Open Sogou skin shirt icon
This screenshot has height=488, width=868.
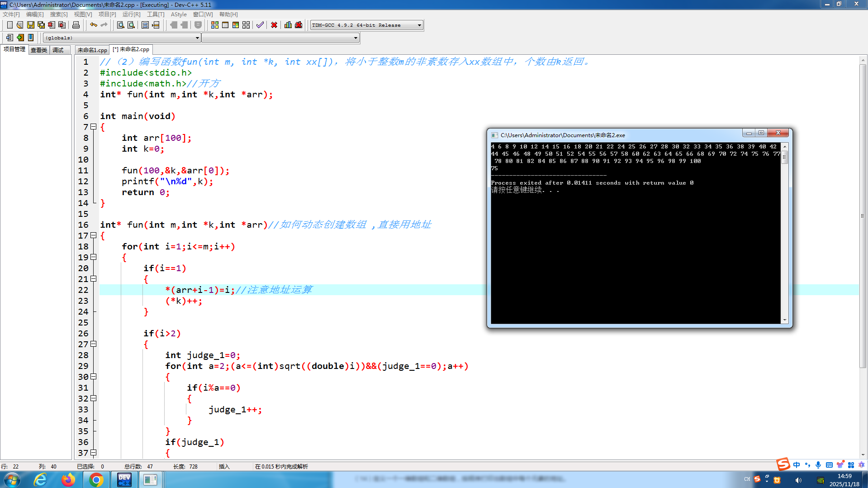click(840, 465)
